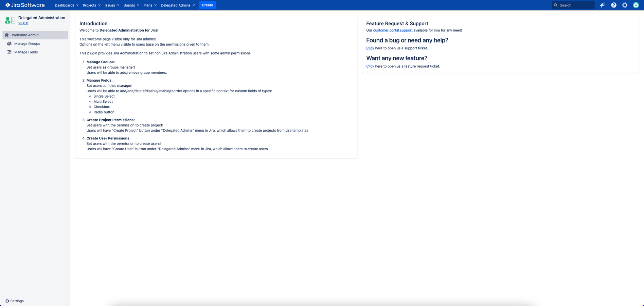644x306 pixels.
Task: Click the 'Single Select' bullet item
Action: click(x=104, y=96)
